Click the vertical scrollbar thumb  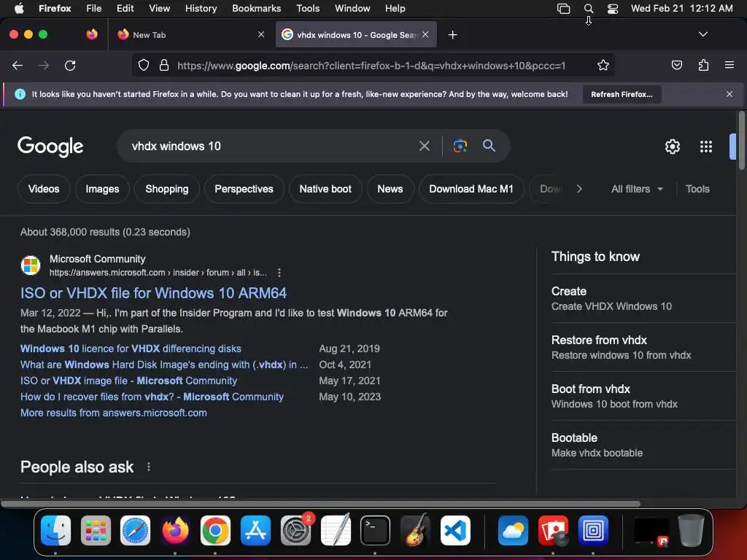[x=741, y=141]
